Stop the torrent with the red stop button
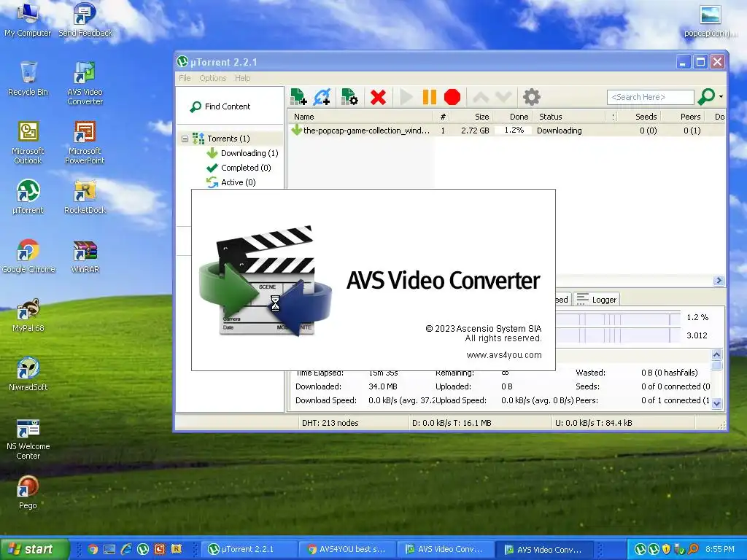 [x=452, y=97]
